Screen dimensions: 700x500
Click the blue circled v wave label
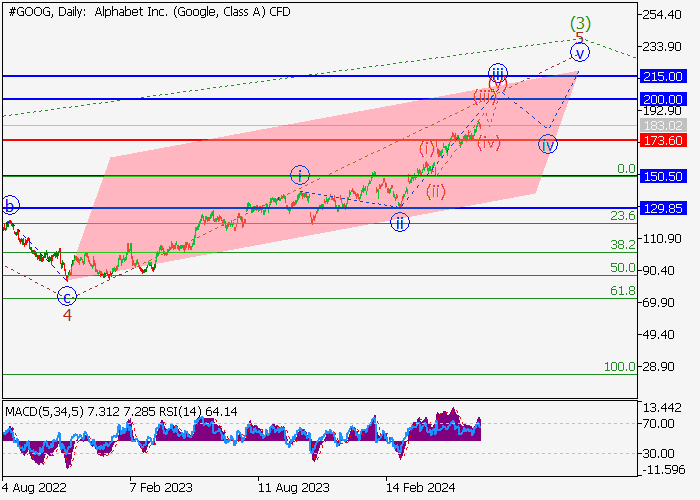pyautogui.click(x=580, y=54)
